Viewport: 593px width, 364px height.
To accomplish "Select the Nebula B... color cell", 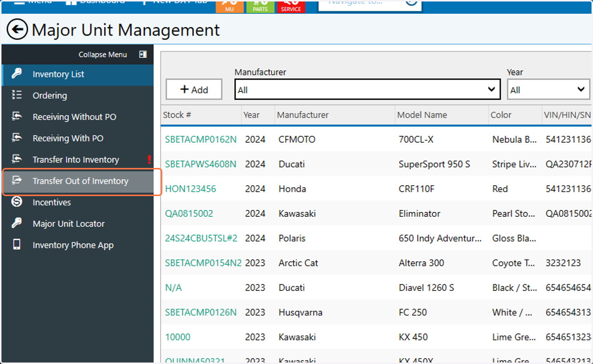I will (514, 139).
